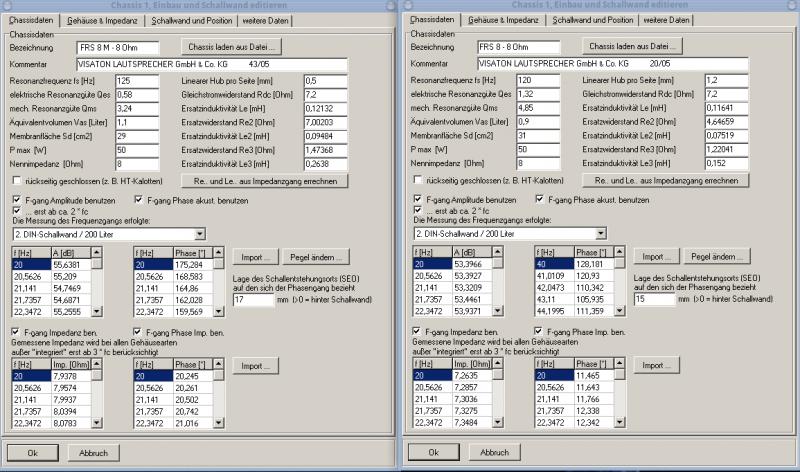This screenshot has width=800, height=472.
Task: Click Re.. und Le.. errechnen button, left window
Action: [x=265, y=181]
